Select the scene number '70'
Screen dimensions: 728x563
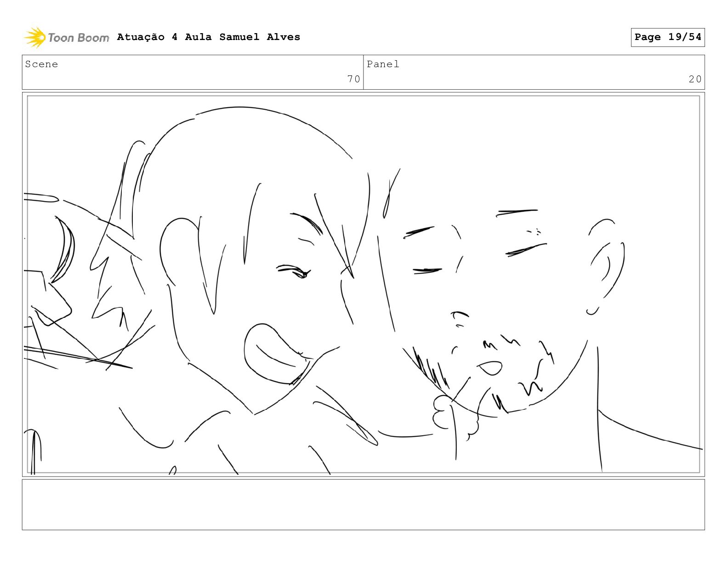coord(353,79)
